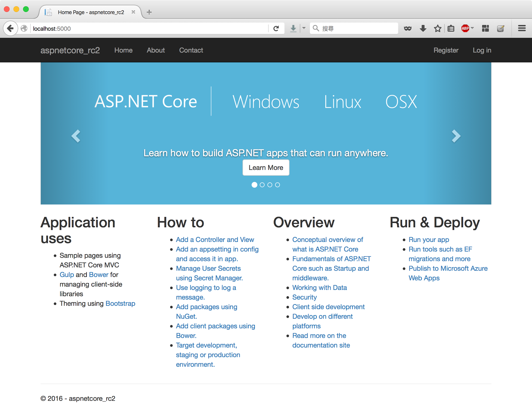Open the Bower link under Application uses
532x409 pixels.
(99, 275)
